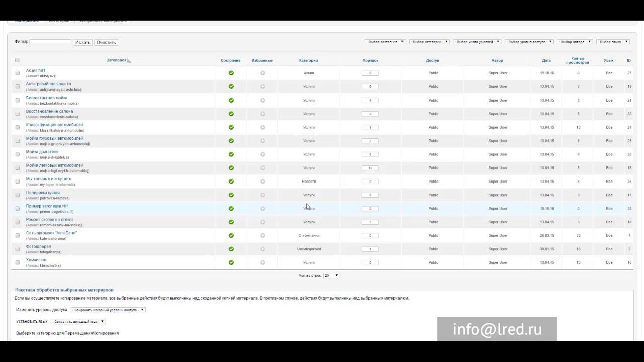Open Изменить уровень доступа batch dropdown
The height and width of the screenshot is (362, 644).
click(x=108, y=310)
